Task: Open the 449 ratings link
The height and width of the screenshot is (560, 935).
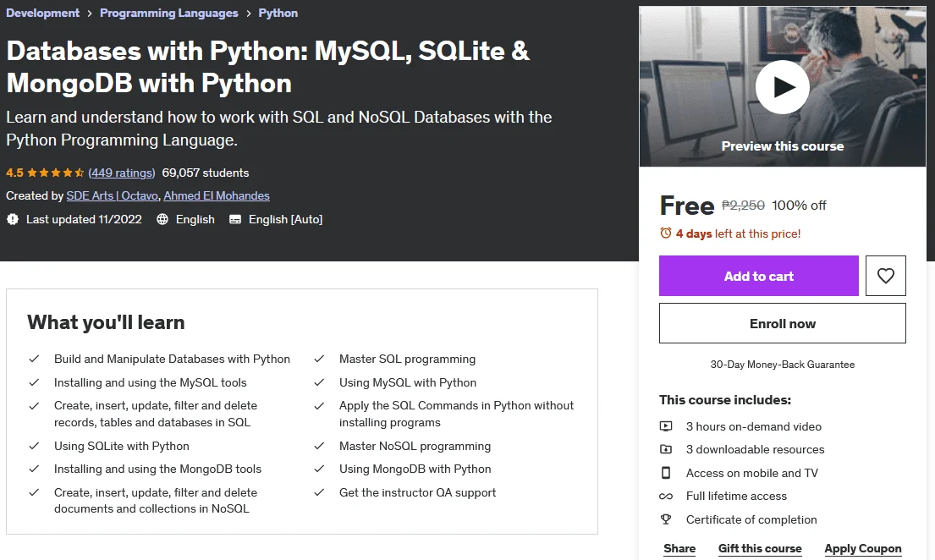Action: [x=122, y=173]
